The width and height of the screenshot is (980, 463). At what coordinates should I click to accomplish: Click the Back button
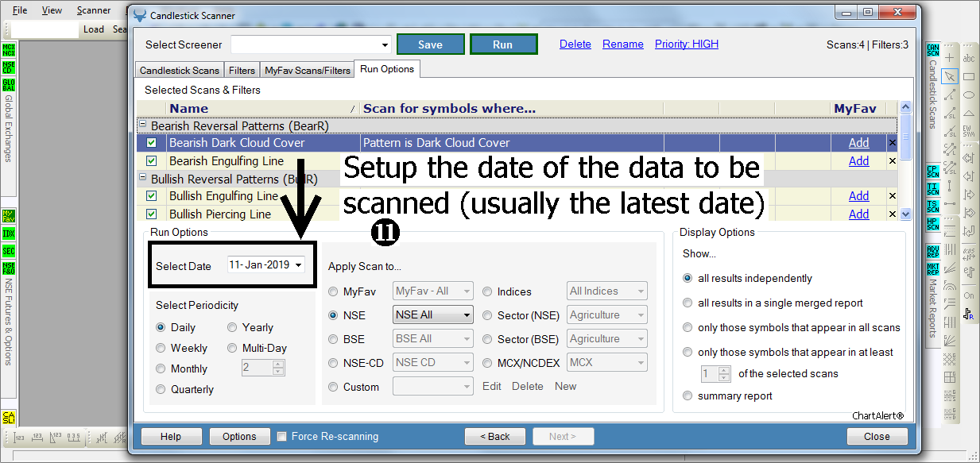click(495, 436)
